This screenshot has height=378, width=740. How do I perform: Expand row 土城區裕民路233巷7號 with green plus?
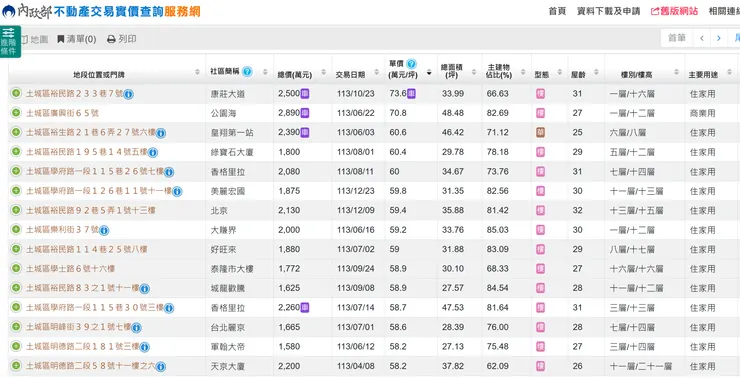(16, 93)
